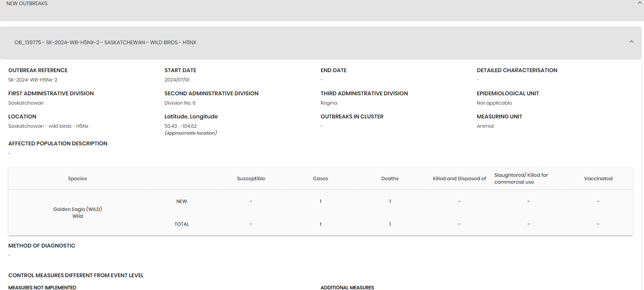Viewport: 644px width, 290px height.
Task: Click the Deaths column header
Action: click(390, 178)
